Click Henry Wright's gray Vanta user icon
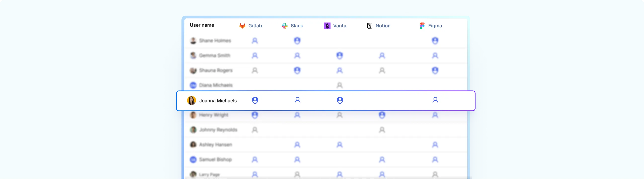 339,115
